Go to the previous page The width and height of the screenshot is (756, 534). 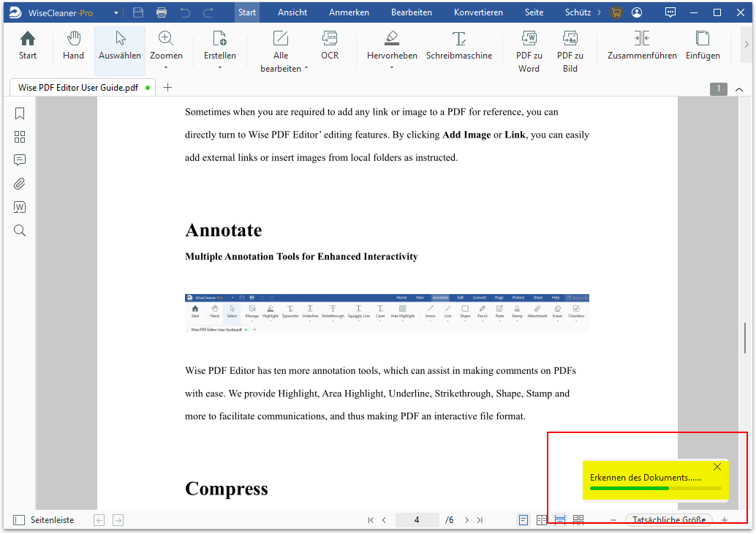click(385, 520)
